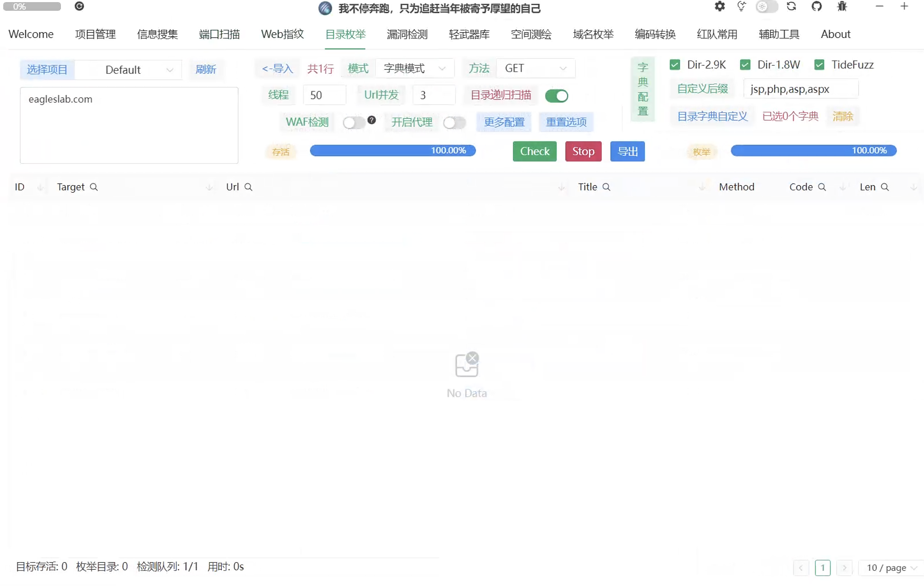This screenshot has height=587, width=924.
Task: Click the lightbulb tips icon
Action: pyautogui.click(x=741, y=7)
